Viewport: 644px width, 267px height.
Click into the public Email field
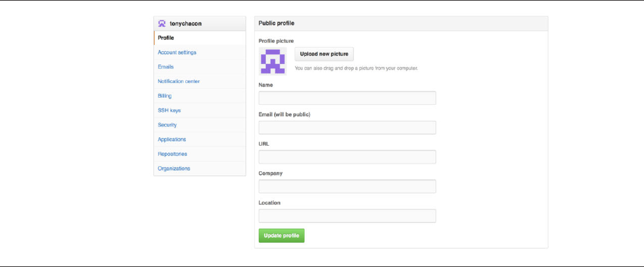[x=347, y=128]
